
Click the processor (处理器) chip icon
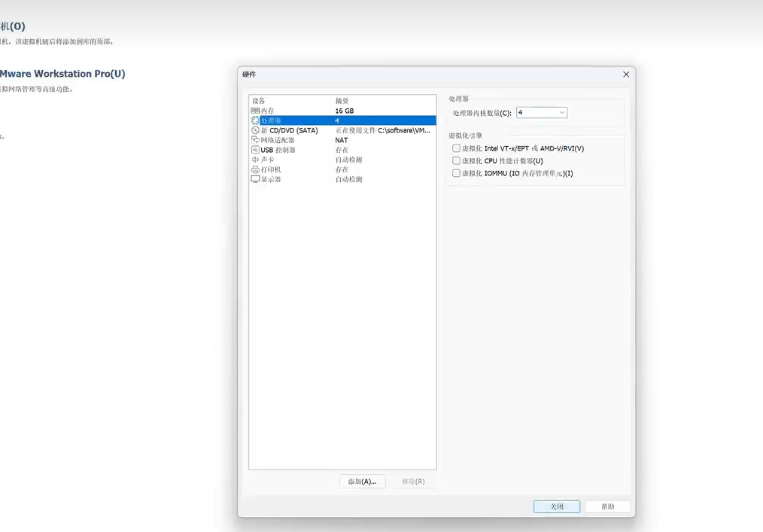point(255,120)
